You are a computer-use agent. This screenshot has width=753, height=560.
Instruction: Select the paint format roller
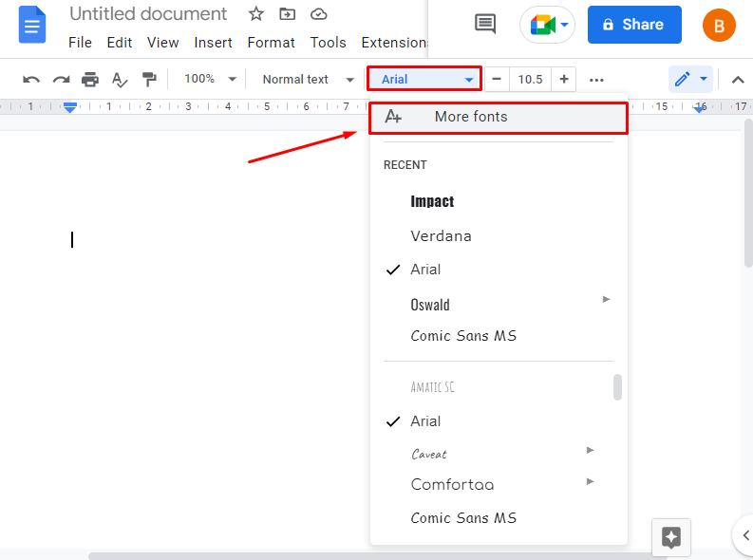[x=149, y=80]
